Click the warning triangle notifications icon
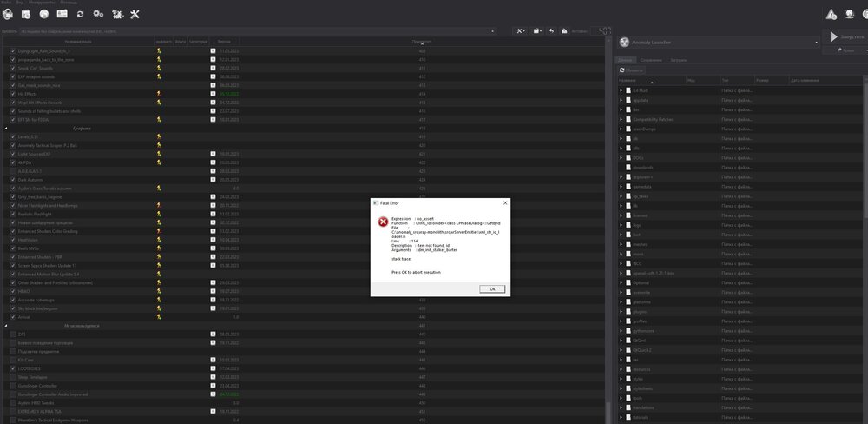 tap(832, 15)
